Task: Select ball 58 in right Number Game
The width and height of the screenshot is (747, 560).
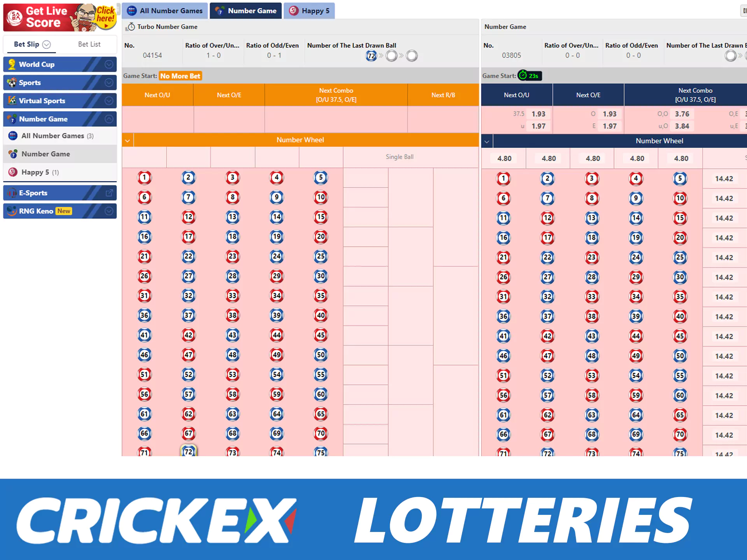Action: click(592, 395)
